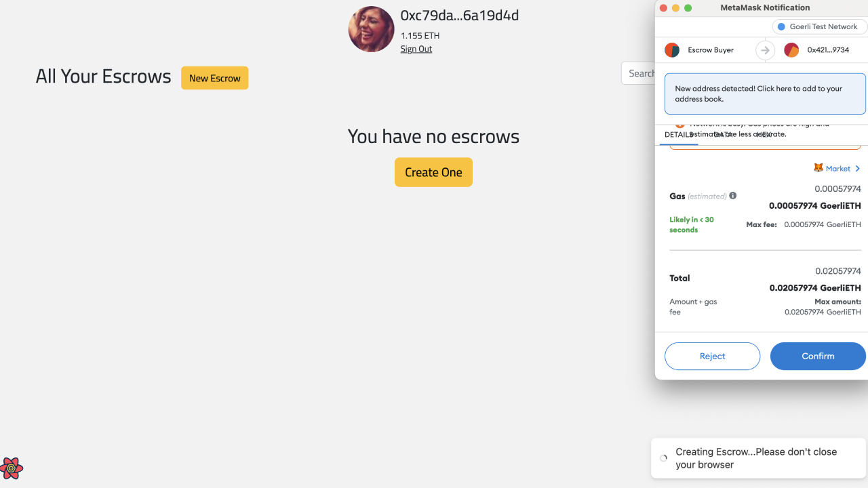Click inside the search field
The width and height of the screenshot is (868, 488).
click(641, 73)
